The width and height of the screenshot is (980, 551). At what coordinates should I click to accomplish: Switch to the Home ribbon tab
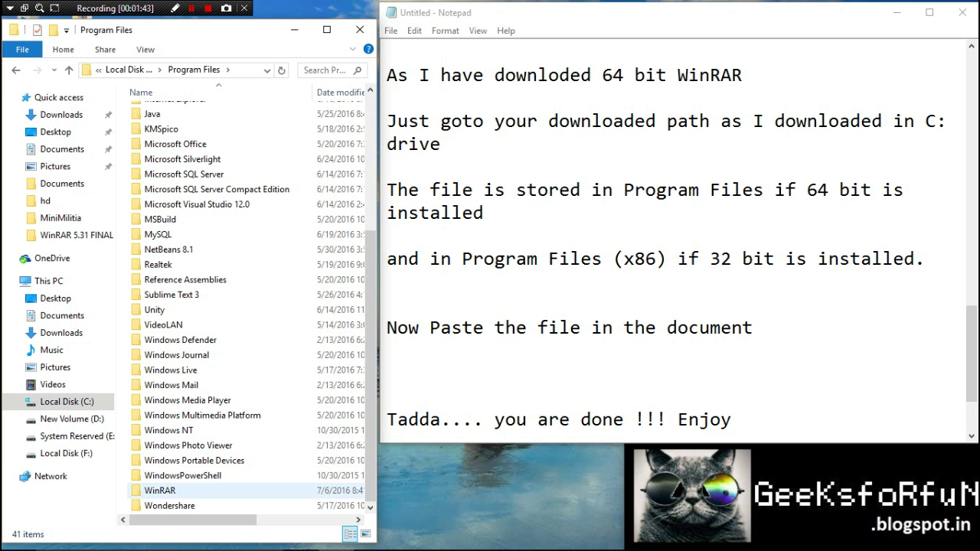[63, 49]
